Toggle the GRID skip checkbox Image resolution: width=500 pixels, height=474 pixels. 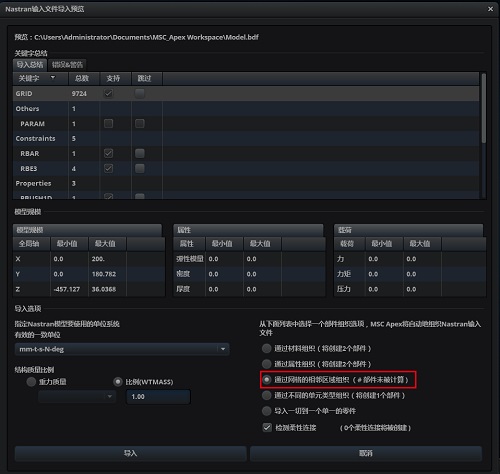(140, 93)
